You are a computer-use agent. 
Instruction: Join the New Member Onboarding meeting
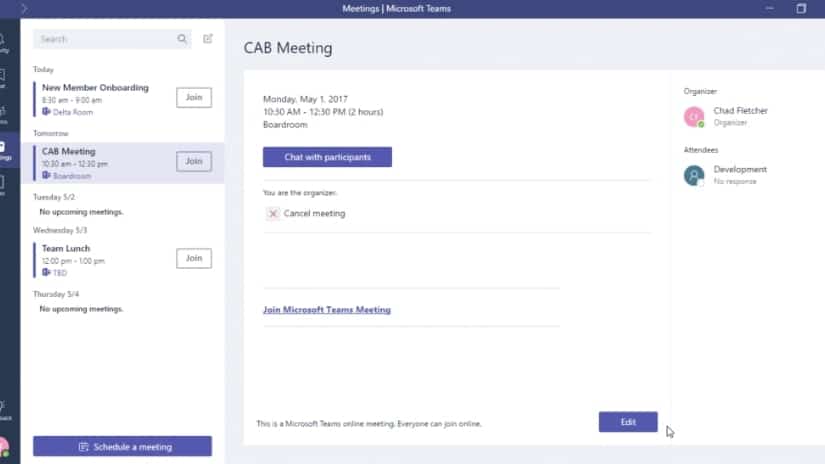(x=194, y=97)
